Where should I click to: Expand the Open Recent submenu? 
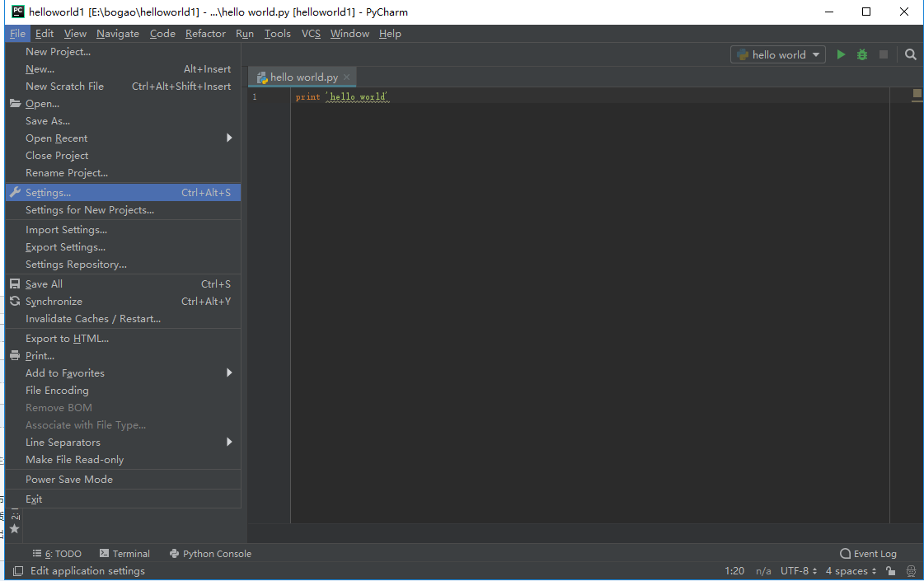(x=123, y=138)
